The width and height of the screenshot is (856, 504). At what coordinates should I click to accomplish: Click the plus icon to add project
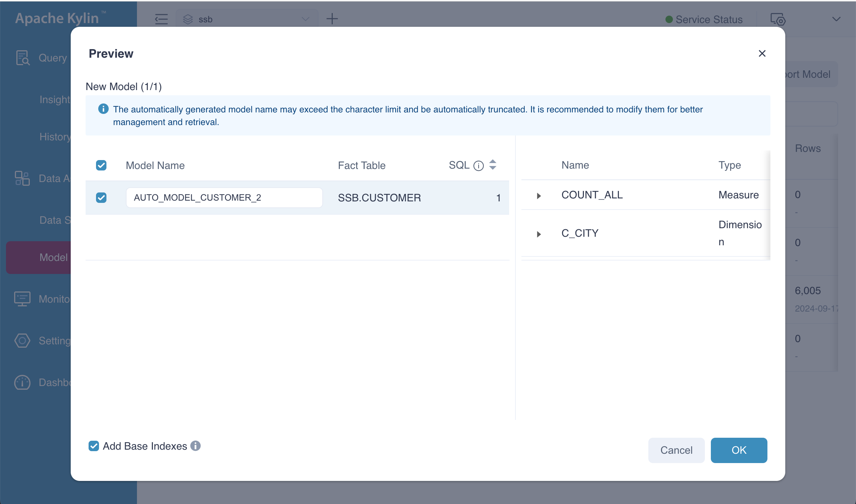332,19
